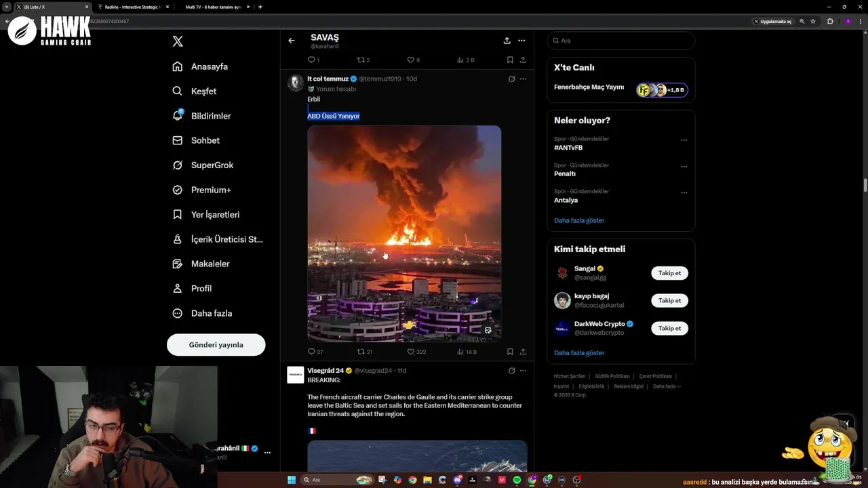Image resolution: width=868 pixels, height=488 pixels.
Task: Expand the Daha fazla sidebar menu
Action: pos(202,313)
